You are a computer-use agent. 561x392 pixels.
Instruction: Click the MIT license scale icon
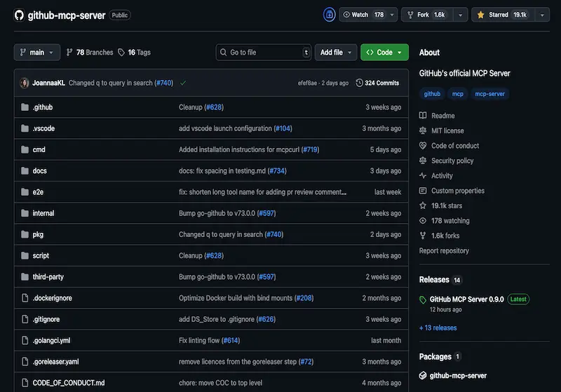click(x=423, y=130)
